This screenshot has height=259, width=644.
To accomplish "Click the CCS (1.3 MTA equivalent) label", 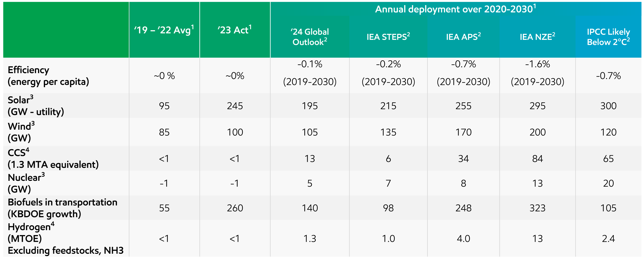I will click(53, 158).
